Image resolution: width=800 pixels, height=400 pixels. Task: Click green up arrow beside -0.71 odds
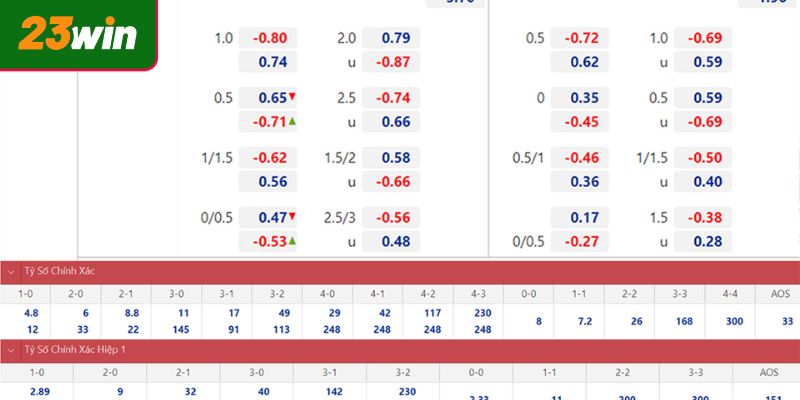point(292,121)
